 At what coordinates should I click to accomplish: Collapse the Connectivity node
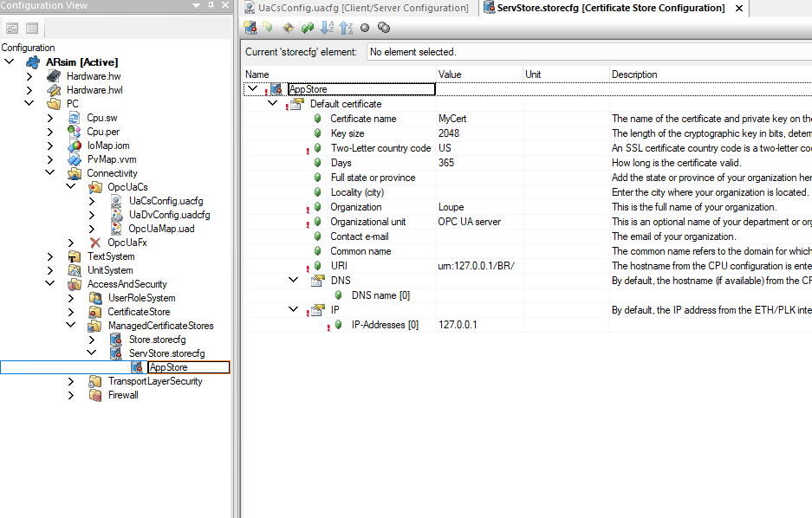click(x=49, y=173)
